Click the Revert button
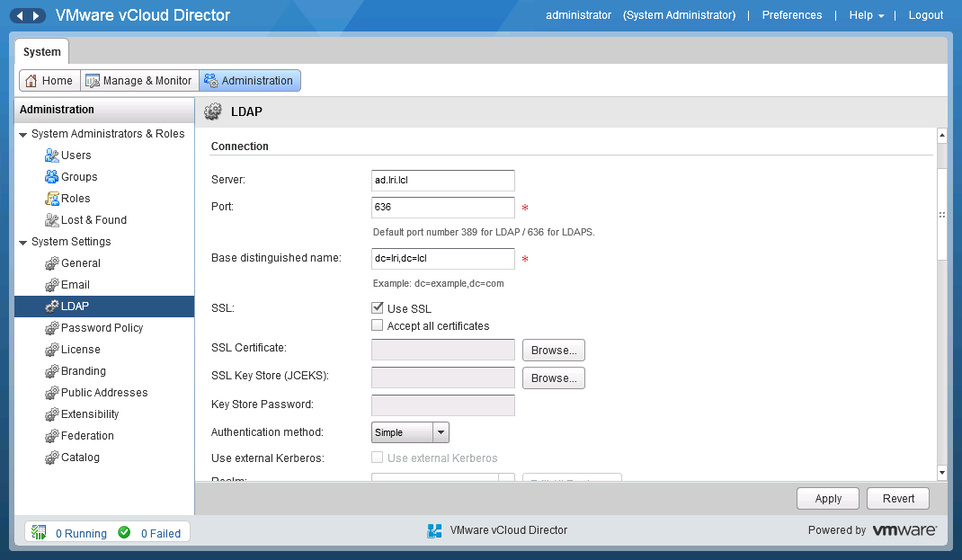Image resolution: width=962 pixels, height=560 pixels. (898, 499)
